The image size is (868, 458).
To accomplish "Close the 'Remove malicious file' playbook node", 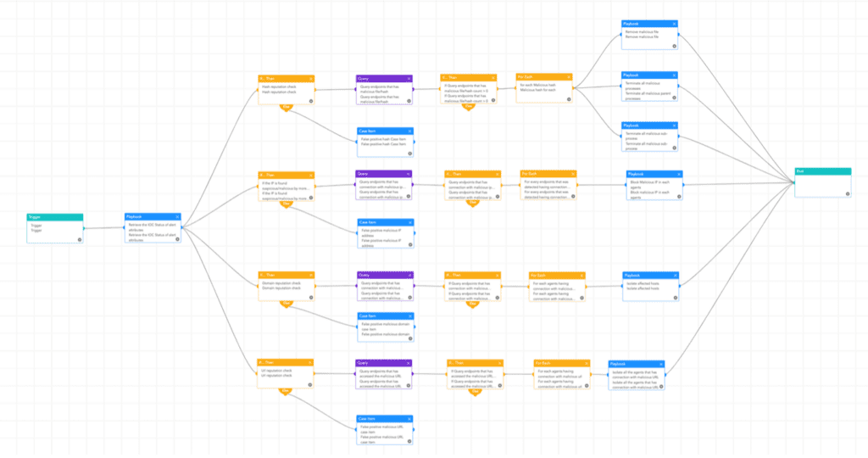I will pyautogui.click(x=674, y=25).
